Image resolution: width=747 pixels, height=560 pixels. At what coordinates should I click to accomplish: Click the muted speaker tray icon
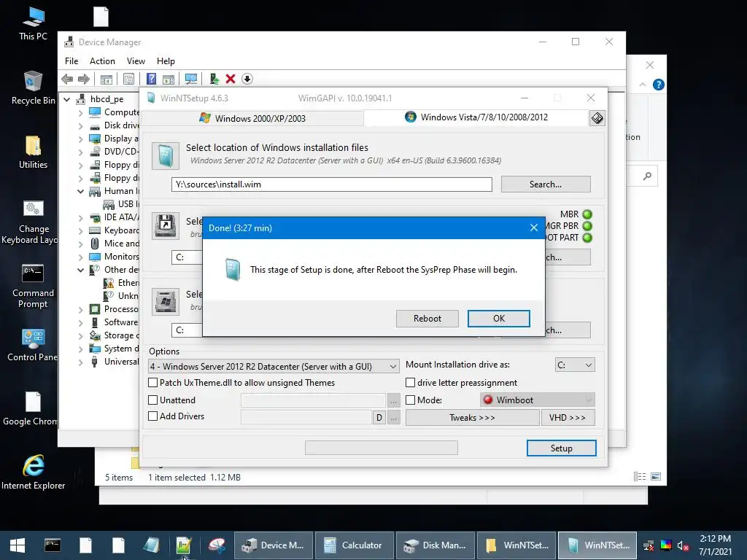pyautogui.click(x=683, y=545)
